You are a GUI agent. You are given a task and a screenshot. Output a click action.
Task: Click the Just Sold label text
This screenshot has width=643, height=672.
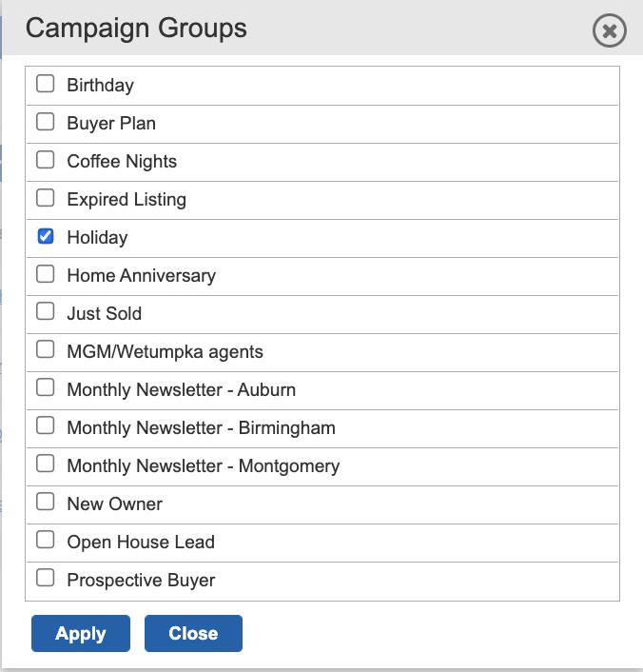point(104,313)
